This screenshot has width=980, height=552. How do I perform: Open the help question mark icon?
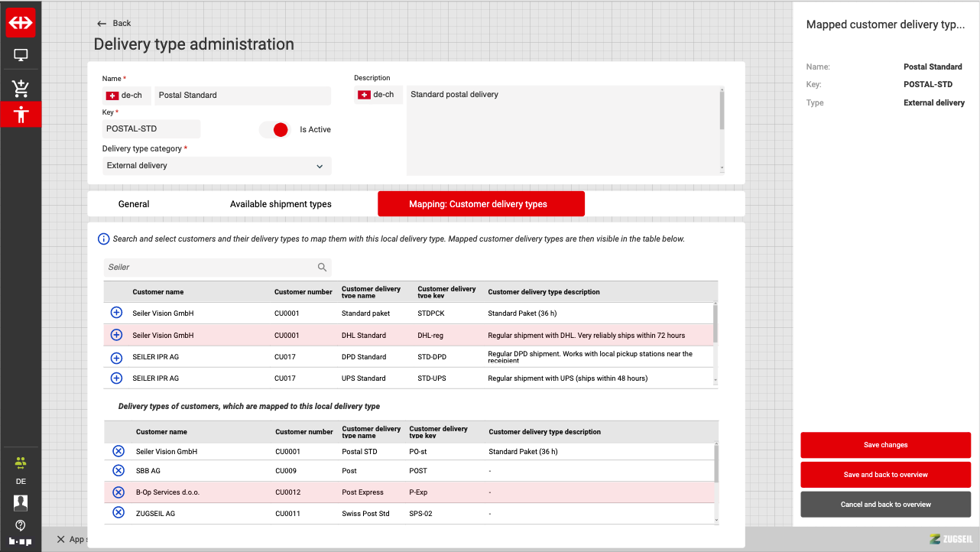(x=21, y=525)
